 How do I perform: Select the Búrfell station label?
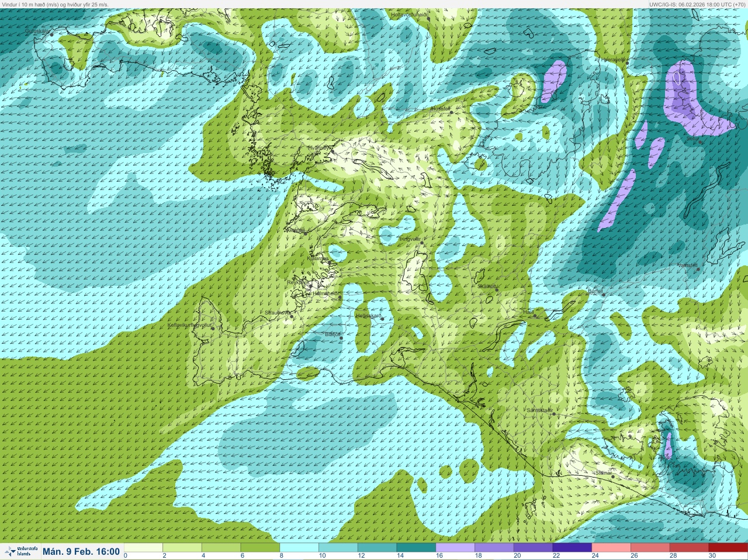point(595,291)
